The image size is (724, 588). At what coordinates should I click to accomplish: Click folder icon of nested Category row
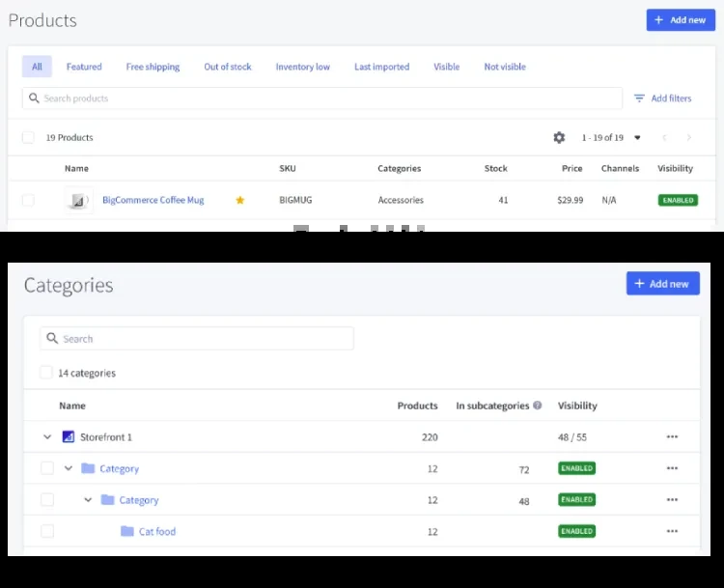click(107, 500)
